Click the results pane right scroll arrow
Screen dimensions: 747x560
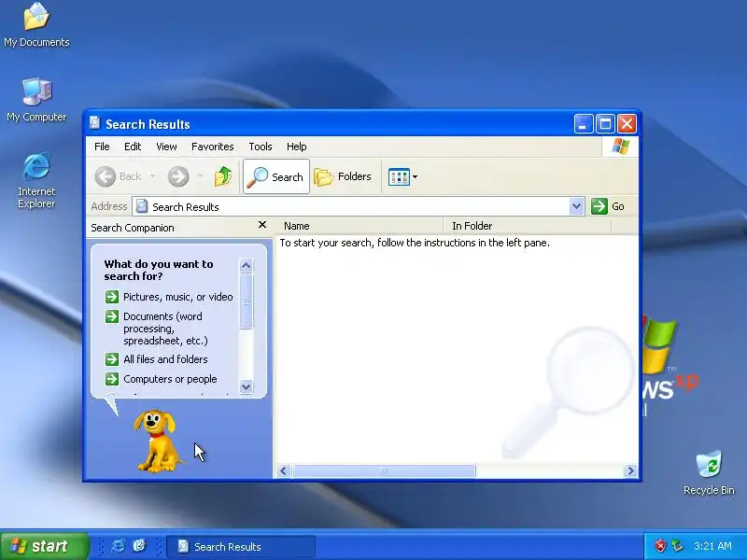[630, 471]
